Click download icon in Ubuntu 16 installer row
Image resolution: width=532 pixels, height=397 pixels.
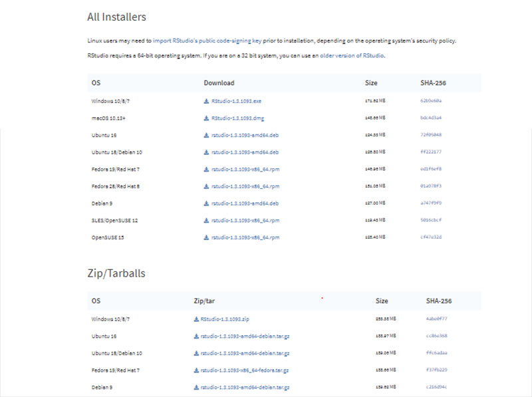click(x=206, y=135)
